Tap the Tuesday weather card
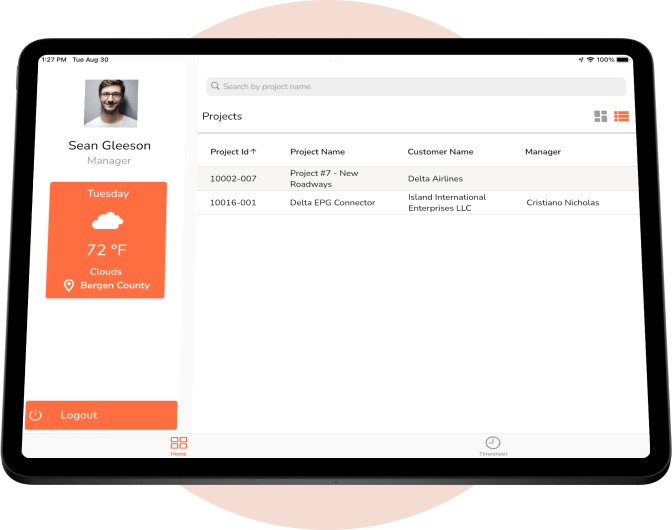The width and height of the screenshot is (672, 530). tap(106, 240)
